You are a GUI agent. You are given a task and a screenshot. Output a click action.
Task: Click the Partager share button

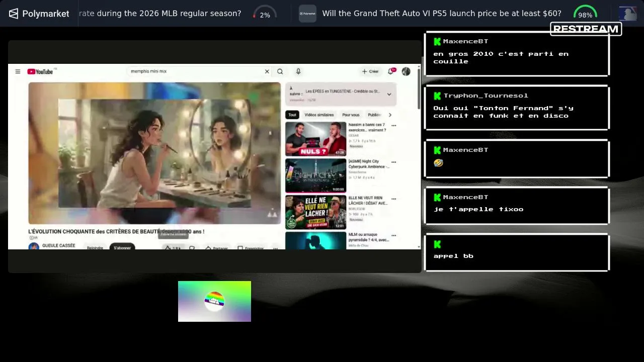(216, 248)
